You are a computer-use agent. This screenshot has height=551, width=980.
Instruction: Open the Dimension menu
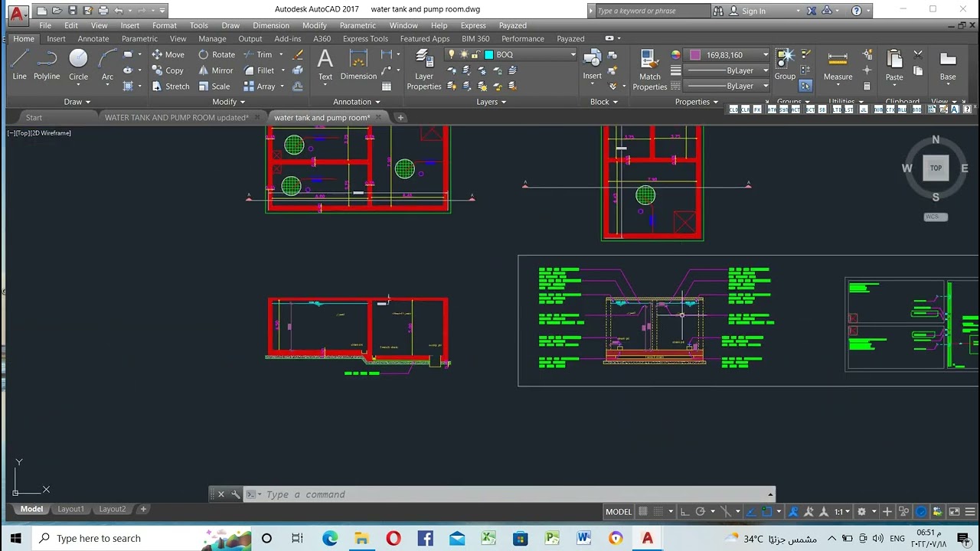tap(271, 25)
